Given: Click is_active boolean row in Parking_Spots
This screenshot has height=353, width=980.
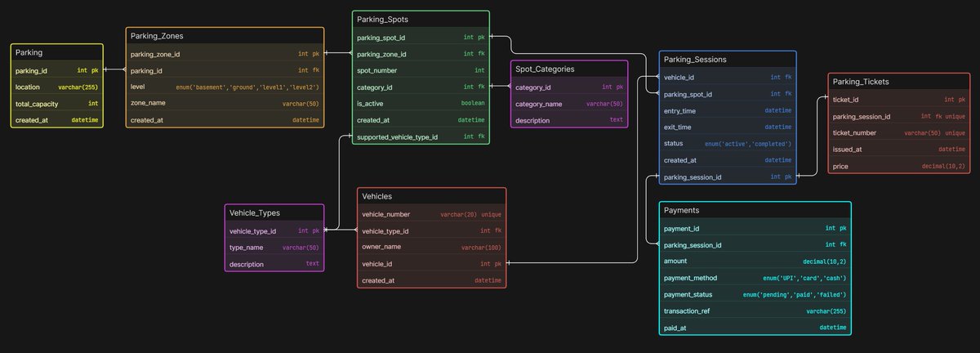Looking at the screenshot, I should (421, 104).
